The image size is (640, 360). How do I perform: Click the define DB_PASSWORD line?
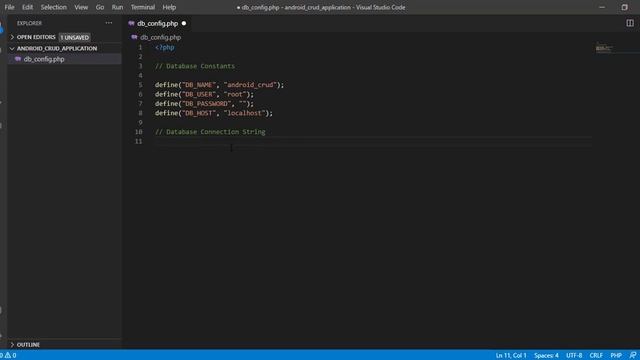point(204,104)
